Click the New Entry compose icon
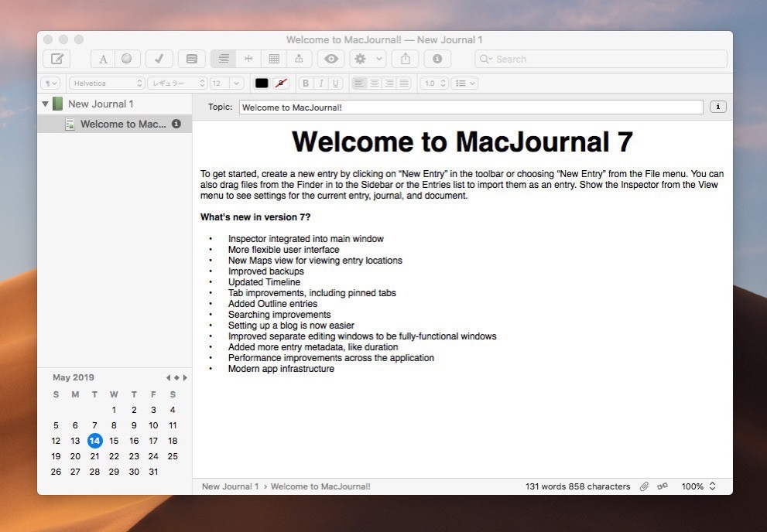 (x=57, y=59)
